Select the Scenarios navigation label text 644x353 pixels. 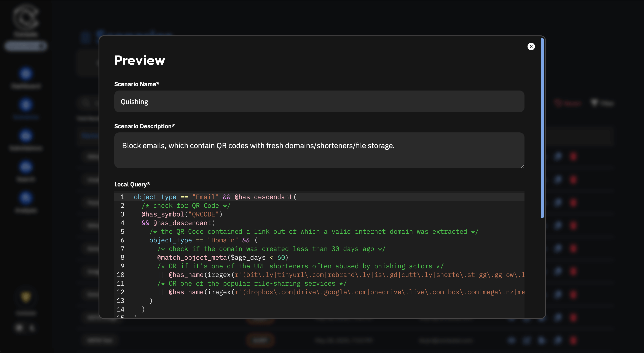[26, 117]
